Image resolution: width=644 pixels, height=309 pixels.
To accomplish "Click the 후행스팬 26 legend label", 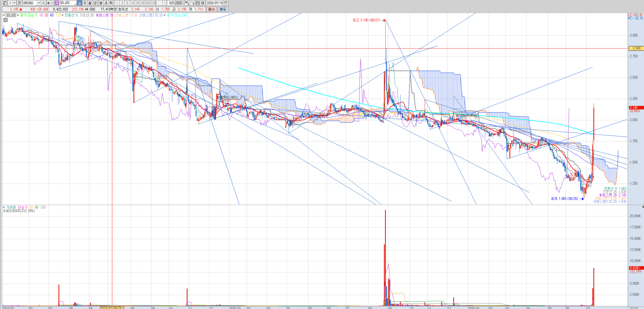I will 104,15.
